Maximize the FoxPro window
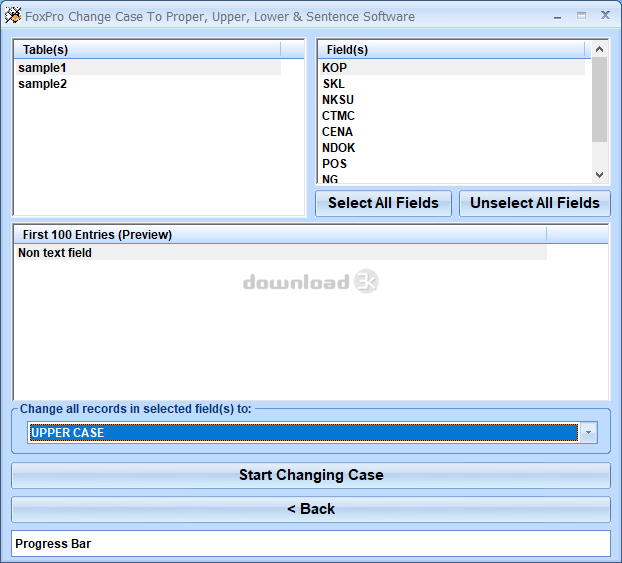 point(581,16)
